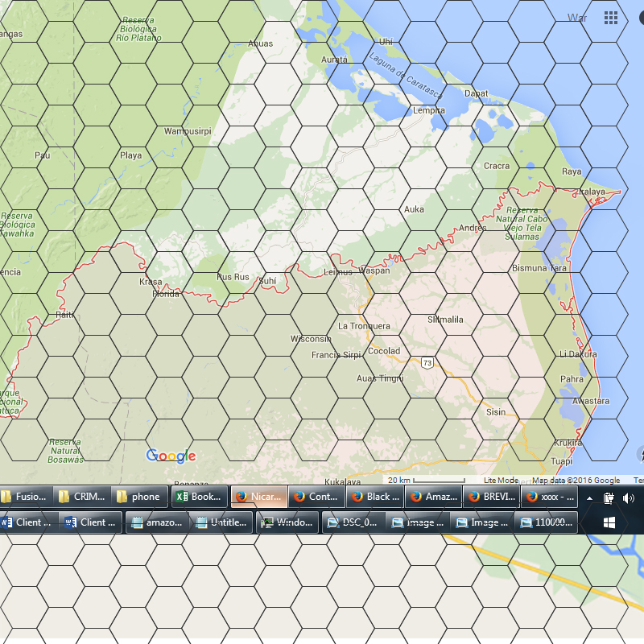Open the phone folder taskbar item
This screenshot has width=644, height=644.
click(x=139, y=497)
